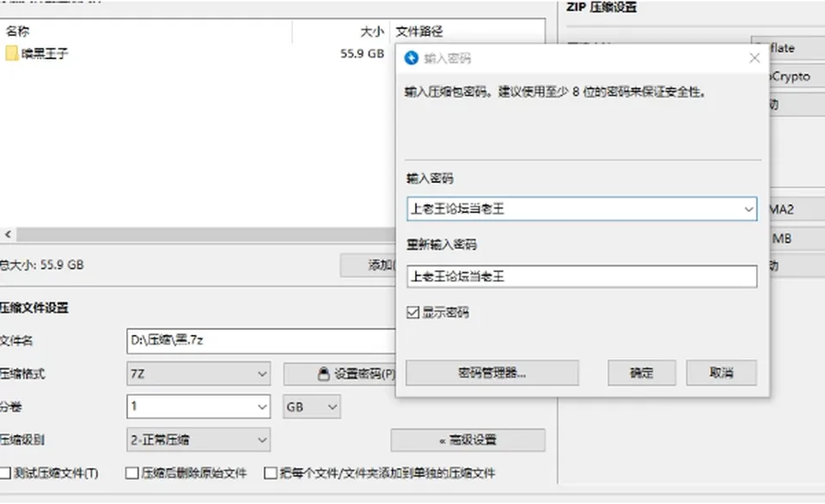Open the 压缩级别 2-正常压缩 dropdown

coord(199,440)
